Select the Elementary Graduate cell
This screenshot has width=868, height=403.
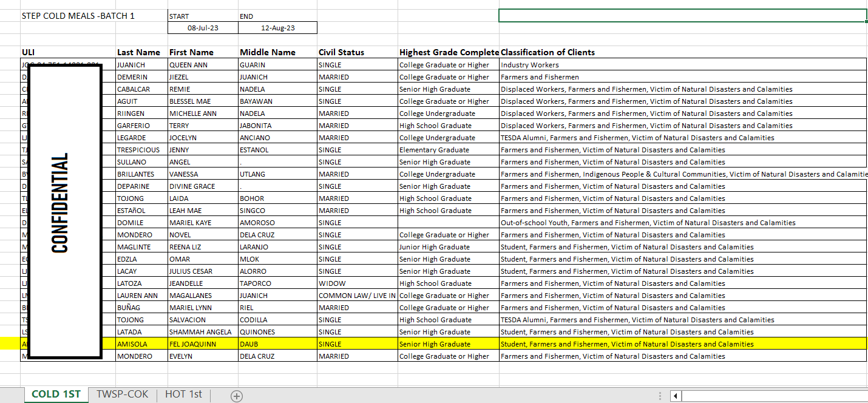(449, 150)
